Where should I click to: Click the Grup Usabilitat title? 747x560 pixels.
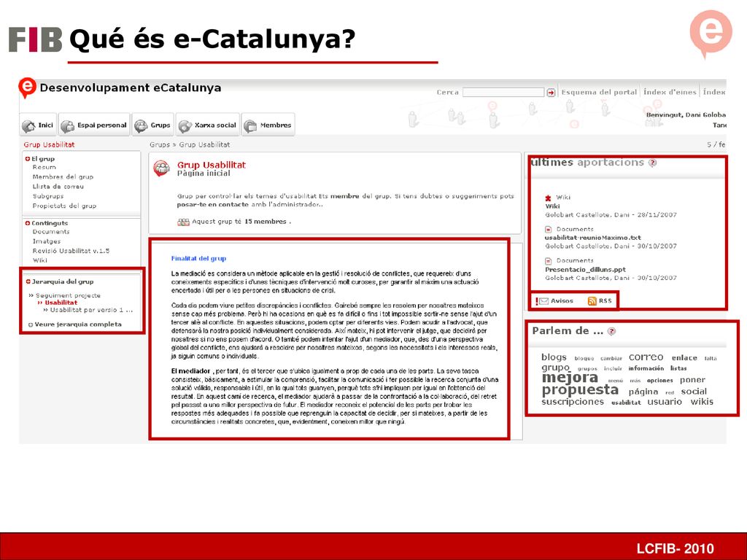pos(212,165)
